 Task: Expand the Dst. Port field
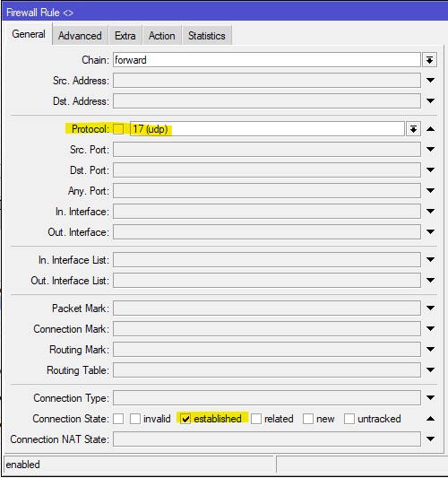pyautogui.click(x=430, y=169)
